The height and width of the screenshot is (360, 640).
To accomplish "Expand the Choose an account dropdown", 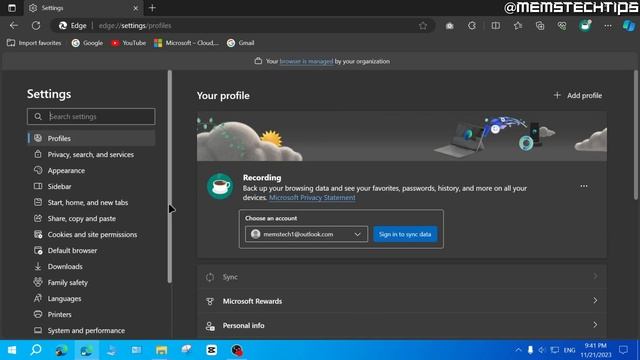I will (307, 234).
